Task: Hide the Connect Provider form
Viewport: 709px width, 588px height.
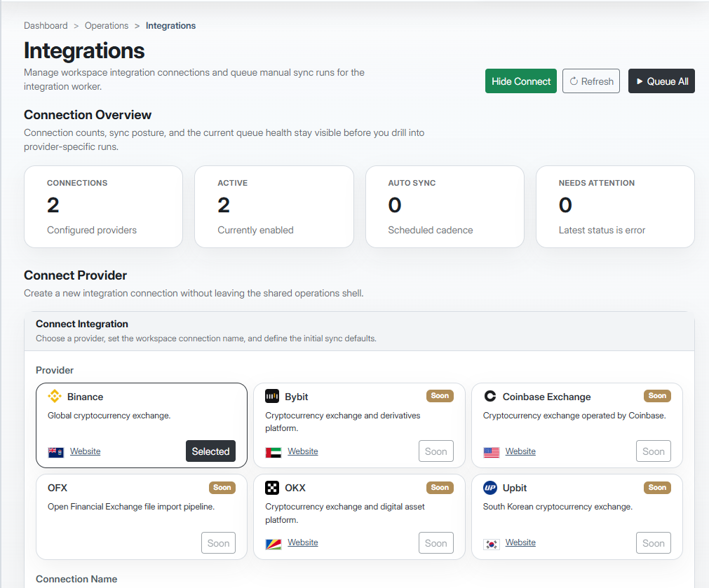Action: pyautogui.click(x=520, y=81)
